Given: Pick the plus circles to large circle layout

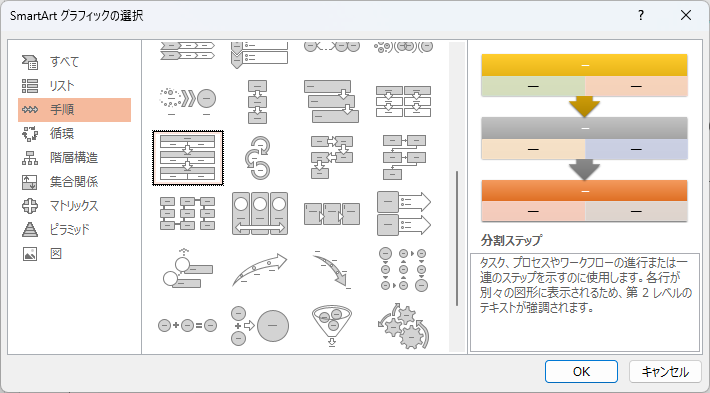Looking at the screenshot, I should [260, 326].
